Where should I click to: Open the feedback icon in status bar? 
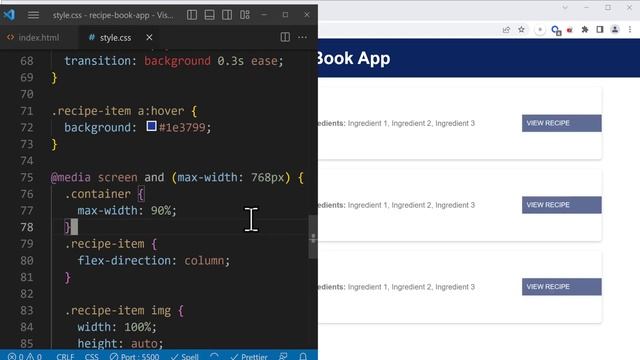(x=283, y=356)
